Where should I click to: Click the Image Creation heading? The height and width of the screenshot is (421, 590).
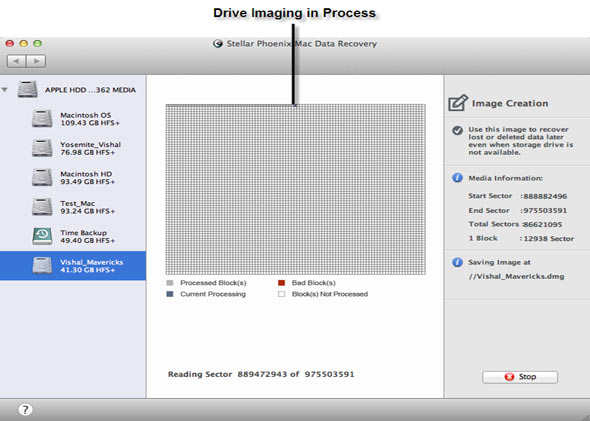(510, 103)
